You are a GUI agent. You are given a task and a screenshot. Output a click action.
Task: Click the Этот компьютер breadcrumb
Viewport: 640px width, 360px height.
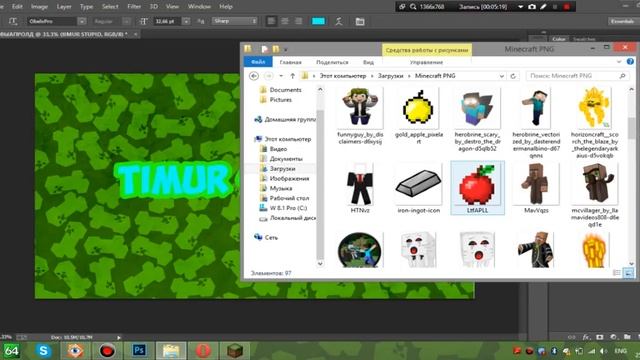(343, 76)
